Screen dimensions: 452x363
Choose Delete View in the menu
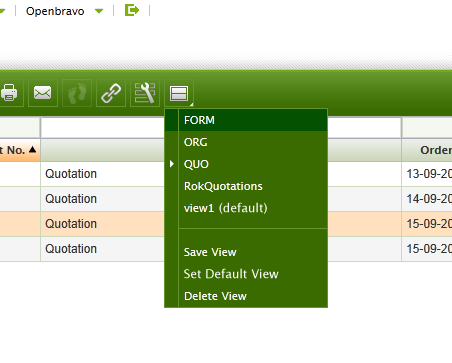tap(246, 296)
